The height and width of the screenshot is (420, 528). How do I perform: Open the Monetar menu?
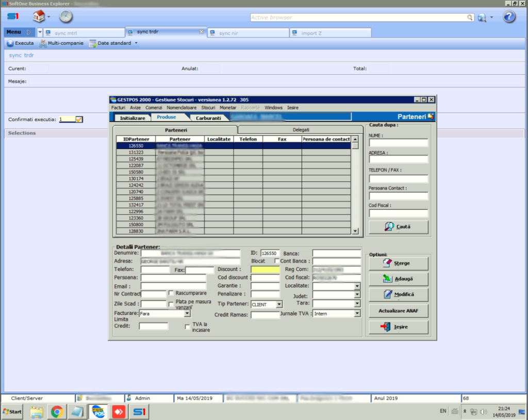pyautogui.click(x=228, y=108)
